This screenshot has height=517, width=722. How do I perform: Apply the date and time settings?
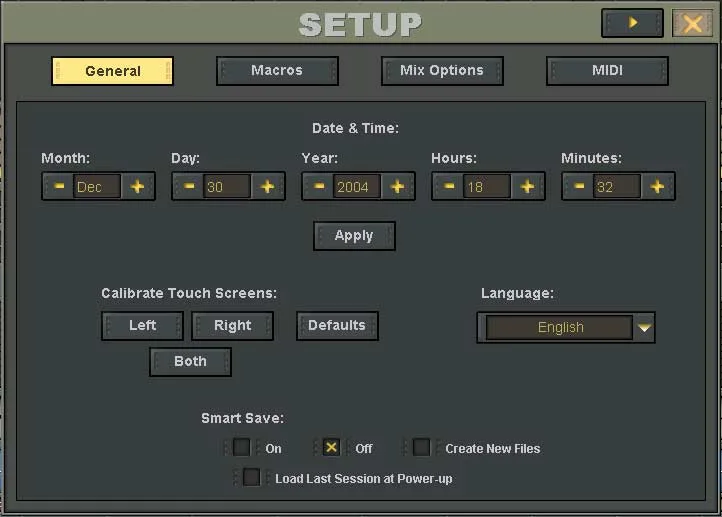[x=354, y=236]
